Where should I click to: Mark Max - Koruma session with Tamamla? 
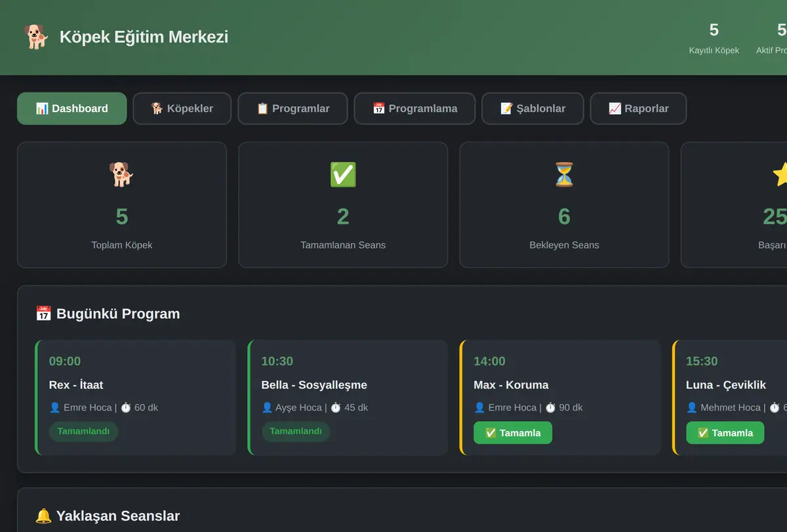(513, 433)
